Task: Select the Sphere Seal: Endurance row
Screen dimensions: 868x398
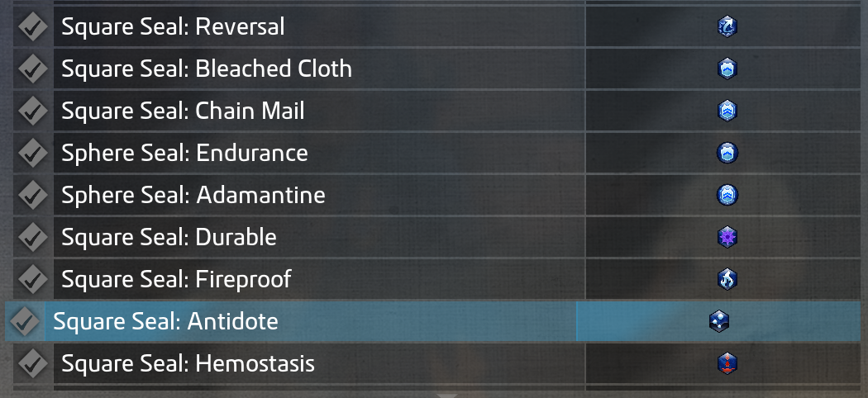Action: tap(184, 153)
